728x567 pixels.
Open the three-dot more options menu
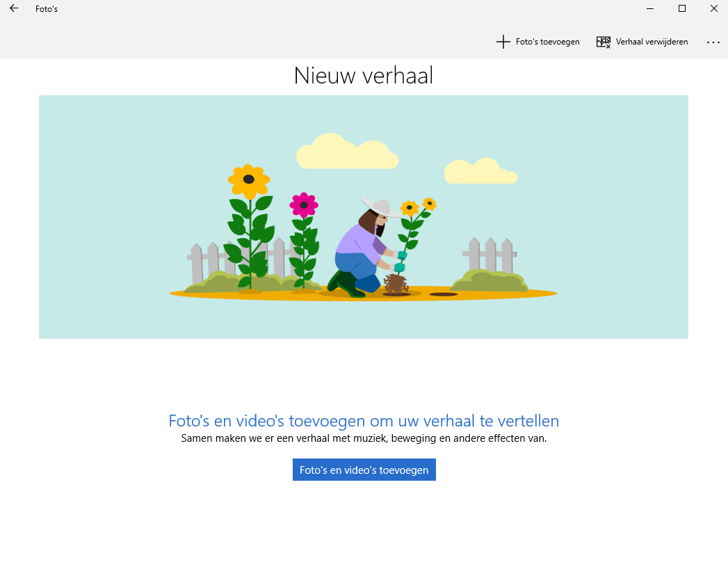pos(713,42)
